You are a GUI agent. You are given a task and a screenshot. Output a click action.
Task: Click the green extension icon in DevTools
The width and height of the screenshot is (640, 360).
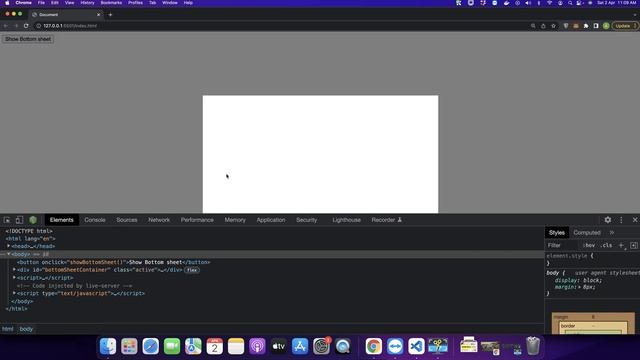coord(33,220)
